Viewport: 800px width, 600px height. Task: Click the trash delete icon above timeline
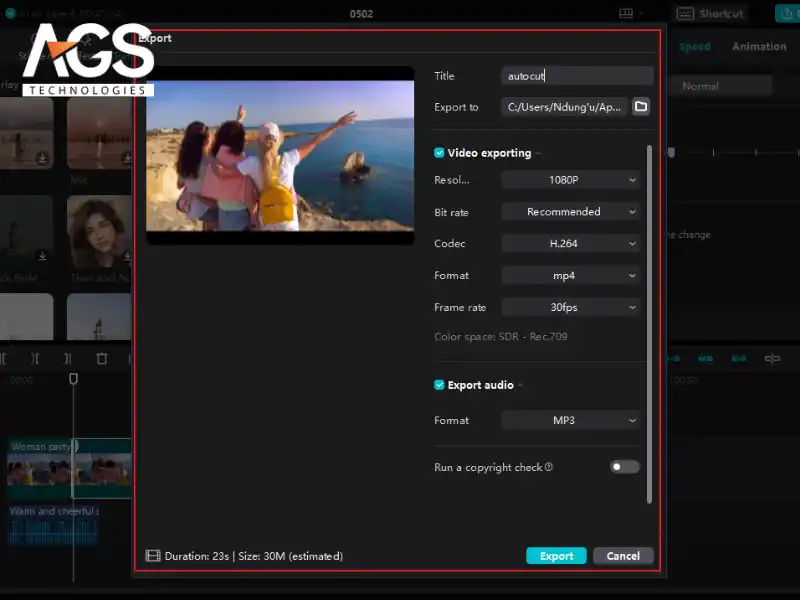pos(102,358)
